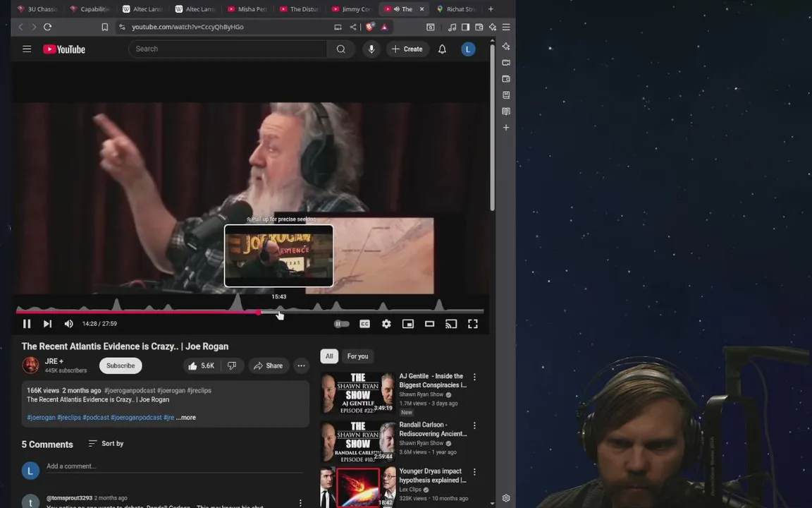Viewport: 812px width, 508px height.
Task: Open sidebar settings gear at the bottom
Action: [506, 498]
